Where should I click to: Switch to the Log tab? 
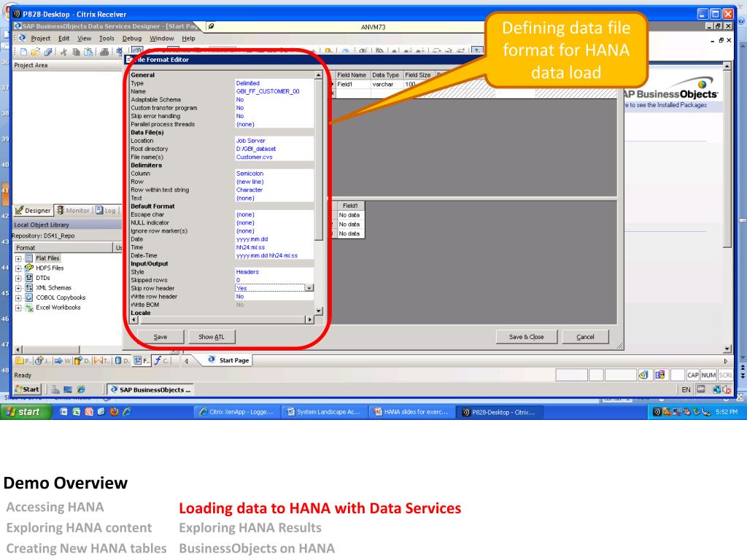106,210
